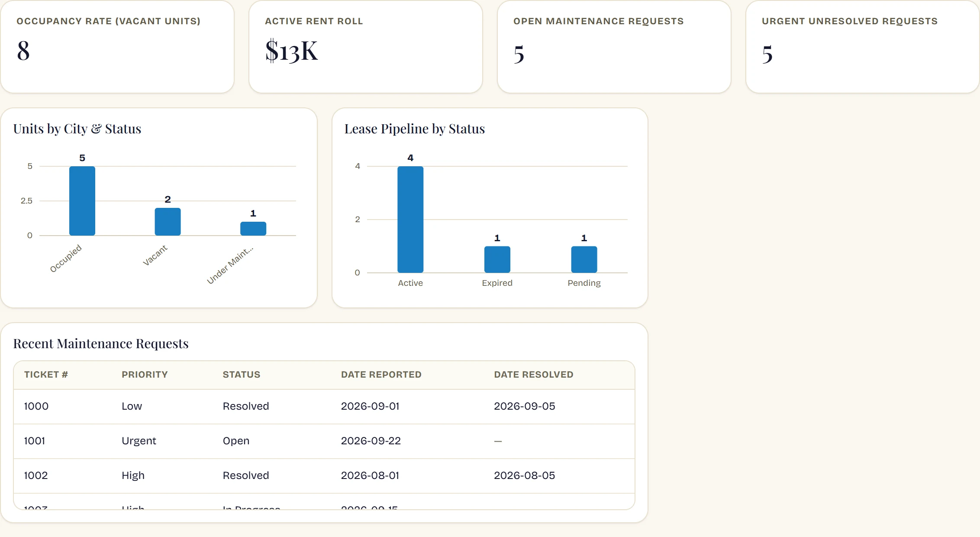This screenshot has width=980, height=537.
Task: Click date resolved 2026-09-05
Action: [525, 406]
